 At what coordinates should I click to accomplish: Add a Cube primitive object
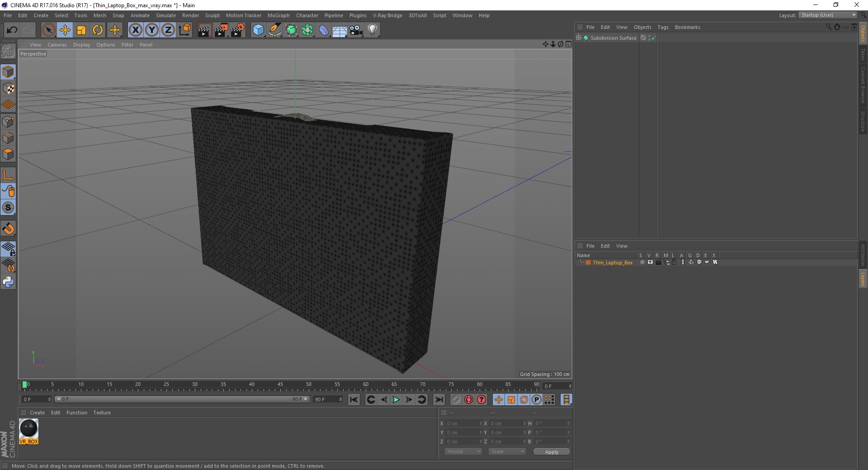258,30
